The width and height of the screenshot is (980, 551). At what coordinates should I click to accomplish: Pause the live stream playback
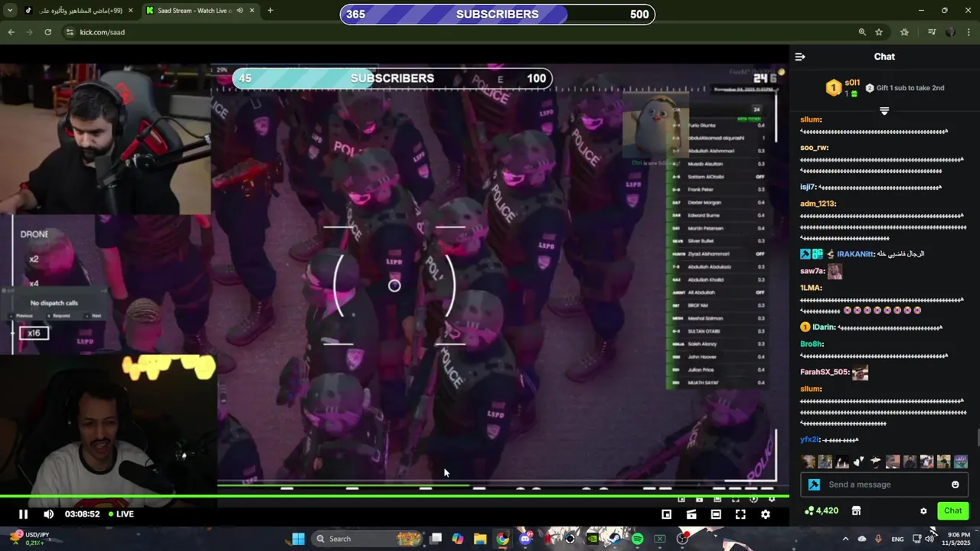point(23,514)
